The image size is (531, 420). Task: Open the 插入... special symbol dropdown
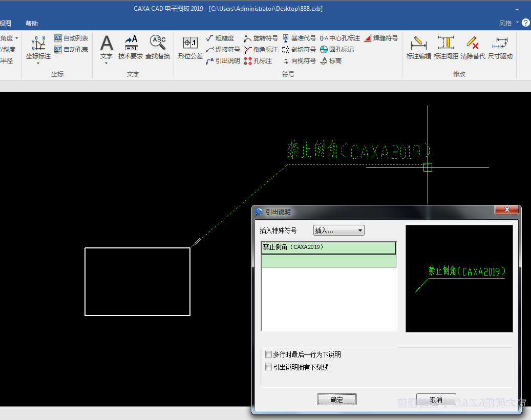pyautogui.click(x=338, y=230)
